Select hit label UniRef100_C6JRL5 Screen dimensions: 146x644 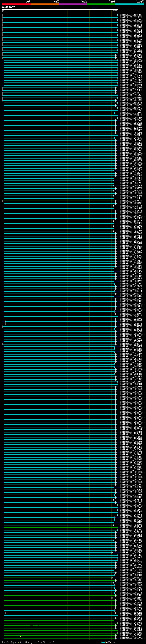(x=131, y=47)
